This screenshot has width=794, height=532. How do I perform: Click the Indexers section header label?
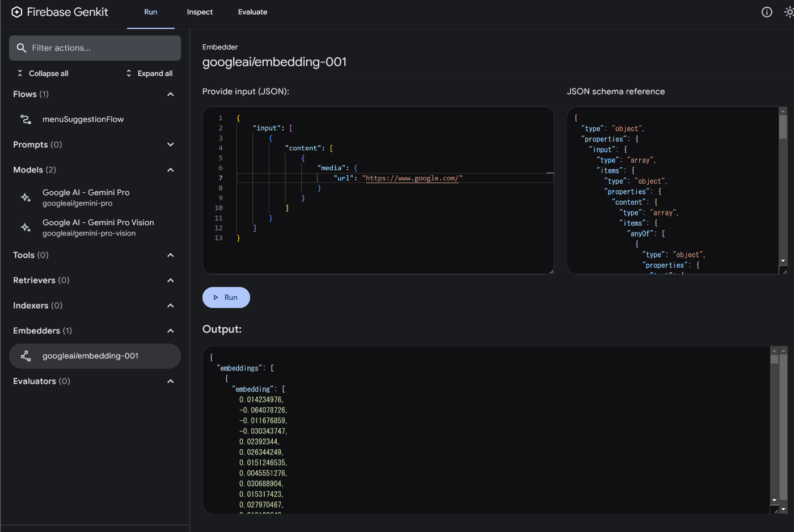38,306
